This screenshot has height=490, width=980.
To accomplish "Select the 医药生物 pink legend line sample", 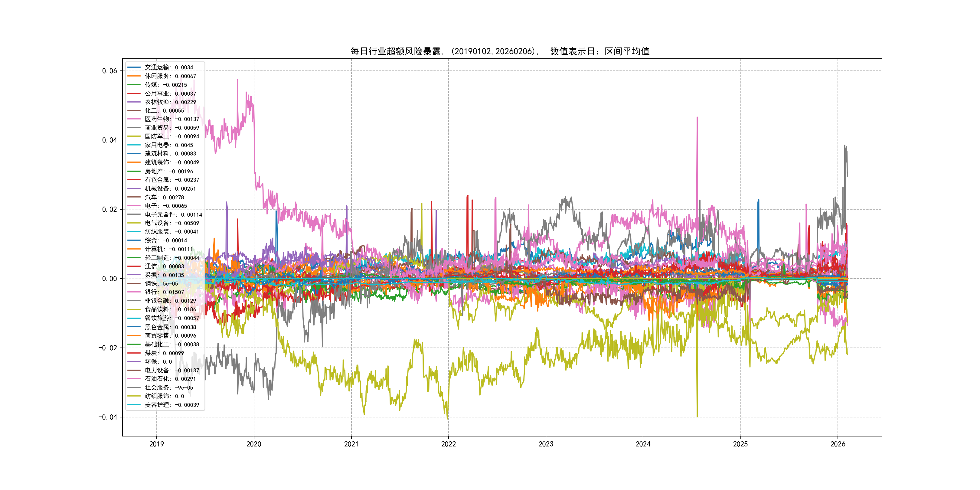I will coord(134,119).
